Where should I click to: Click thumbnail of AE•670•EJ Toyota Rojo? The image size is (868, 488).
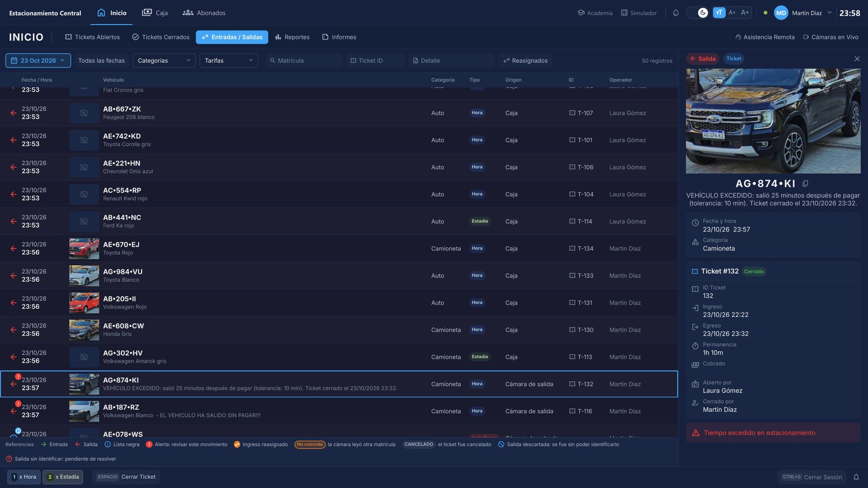[84, 248]
